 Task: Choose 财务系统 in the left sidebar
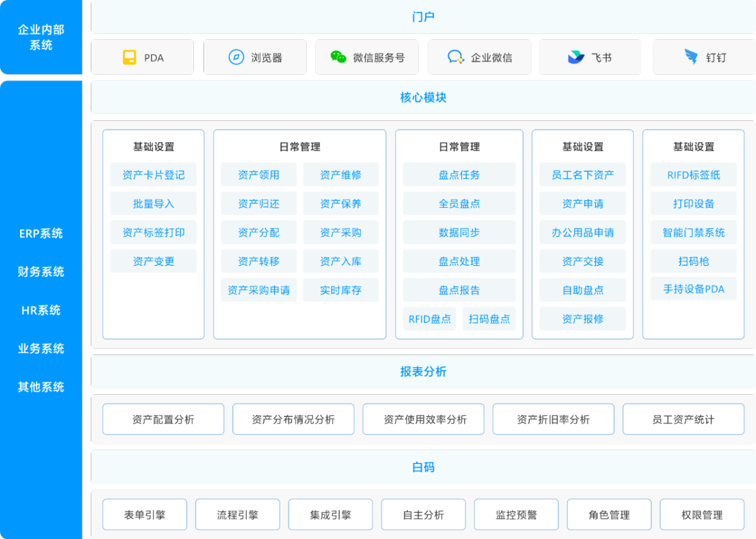tap(41, 272)
